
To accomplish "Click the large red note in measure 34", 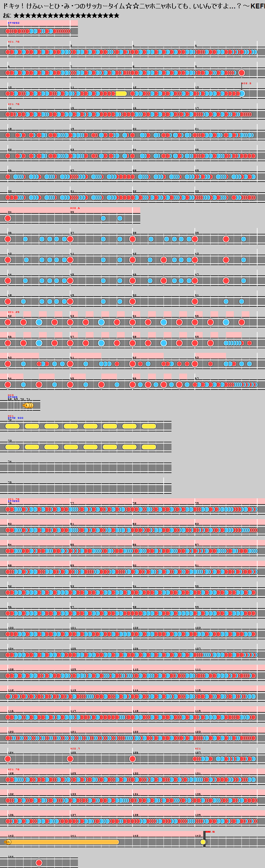I will pyautogui.click(x=8, y=218).
